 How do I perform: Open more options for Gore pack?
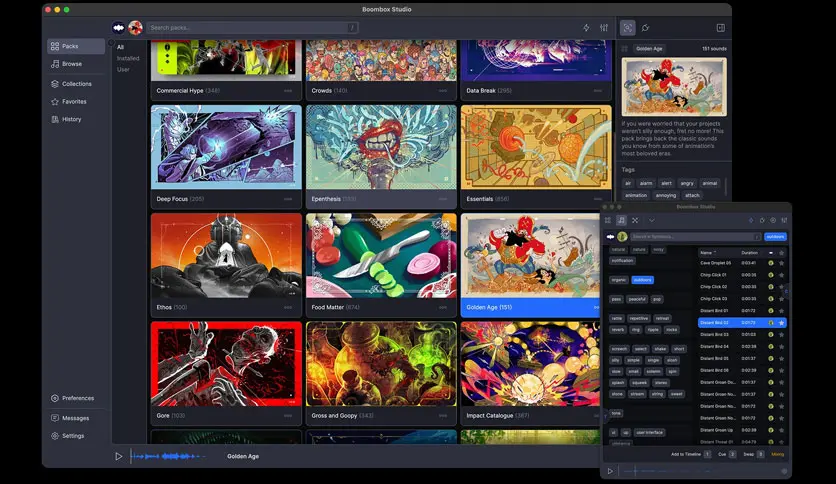point(288,415)
